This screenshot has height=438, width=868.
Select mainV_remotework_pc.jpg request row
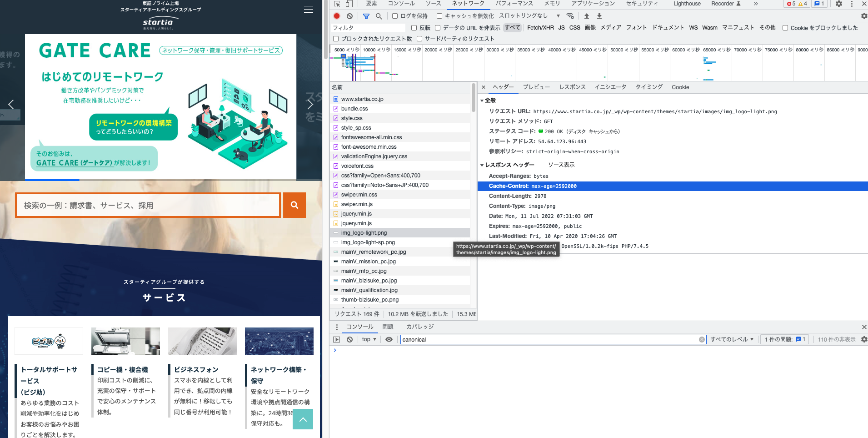click(x=400, y=252)
